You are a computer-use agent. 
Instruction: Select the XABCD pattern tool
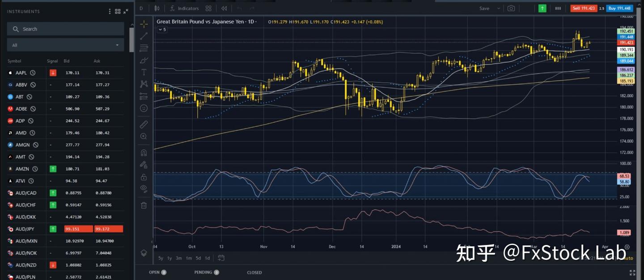pos(144,84)
